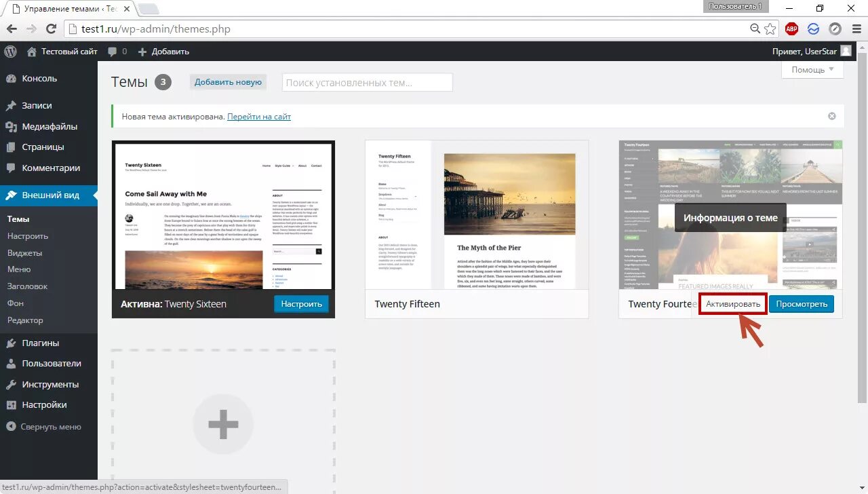Click Просмотреть for Twenty Fourteen

(x=802, y=304)
